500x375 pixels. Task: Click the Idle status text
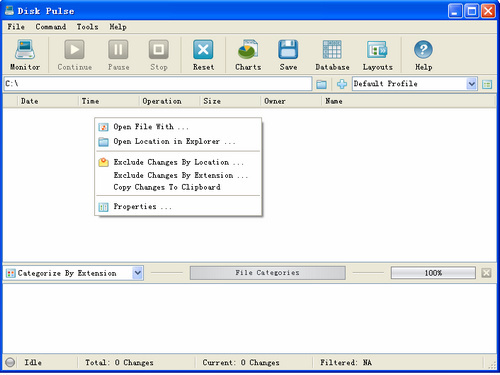coord(33,362)
